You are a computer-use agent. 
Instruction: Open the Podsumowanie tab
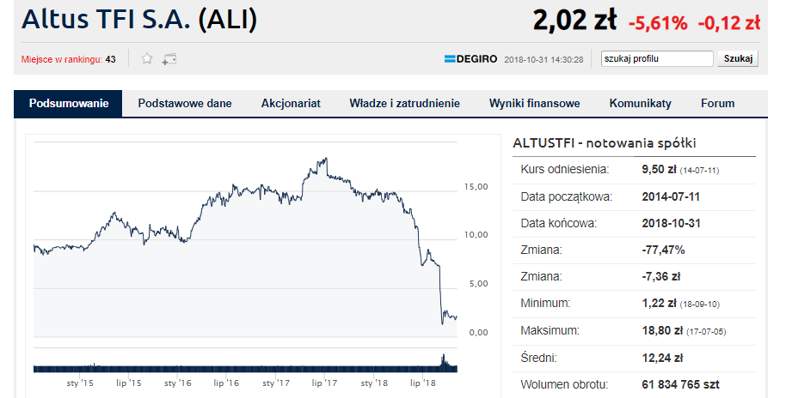pyautogui.click(x=68, y=103)
